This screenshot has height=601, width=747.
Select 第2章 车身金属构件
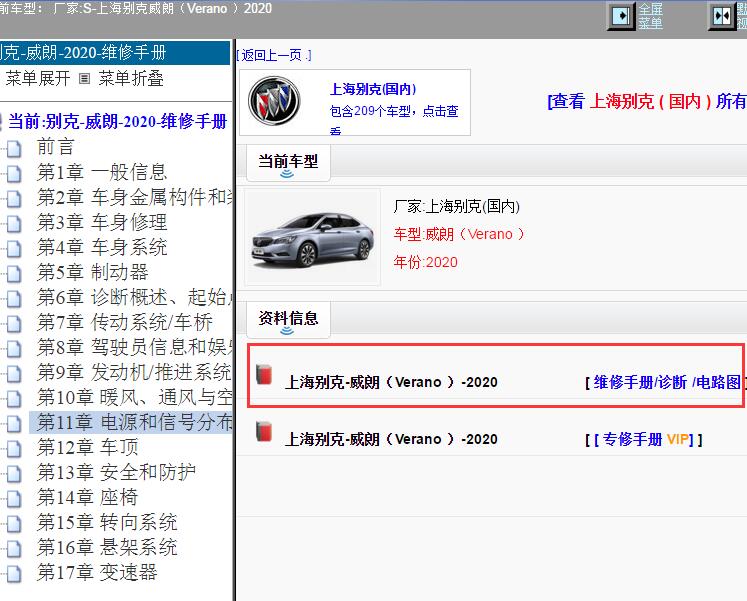pos(134,197)
